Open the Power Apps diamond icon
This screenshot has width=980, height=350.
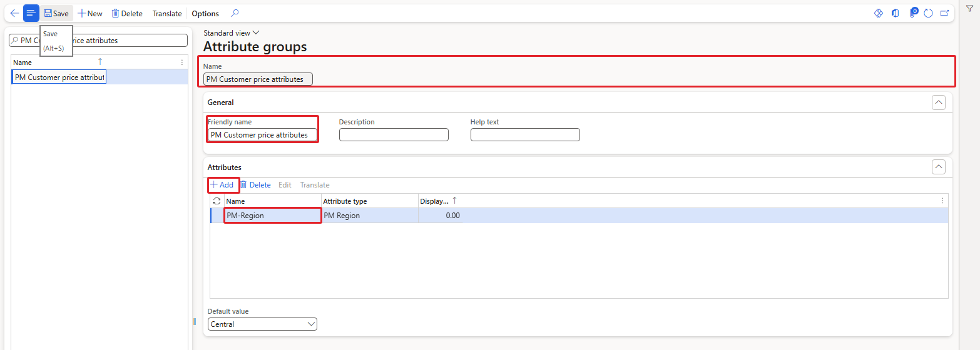(x=879, y=13)
